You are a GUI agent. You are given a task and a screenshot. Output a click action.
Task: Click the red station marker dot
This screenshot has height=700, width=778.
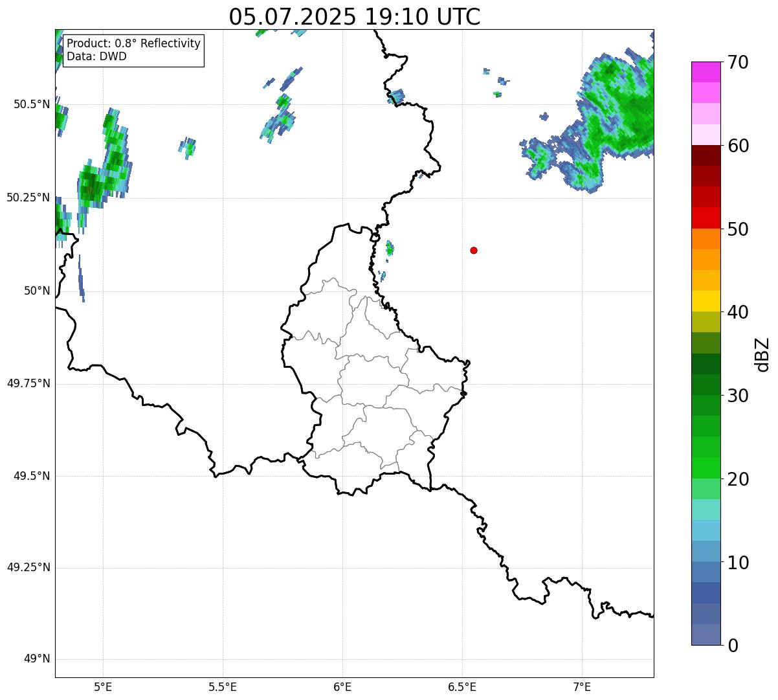(474, 250)
